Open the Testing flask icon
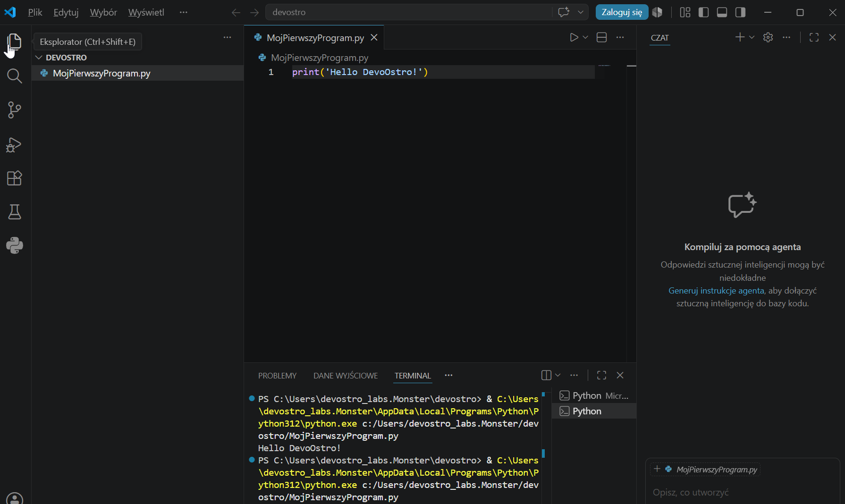845x504 pixels. pyautogui.click(x=15, y=212)
